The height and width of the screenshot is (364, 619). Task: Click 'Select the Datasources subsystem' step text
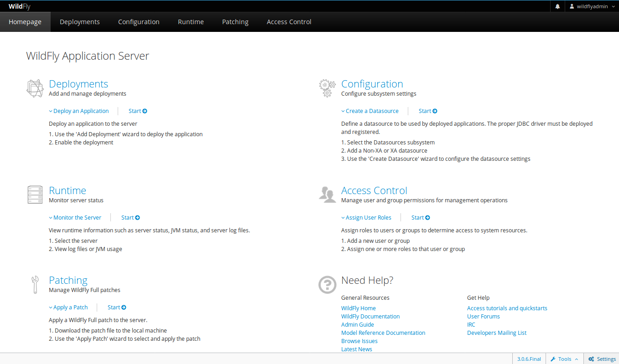(x=388, y=142)
